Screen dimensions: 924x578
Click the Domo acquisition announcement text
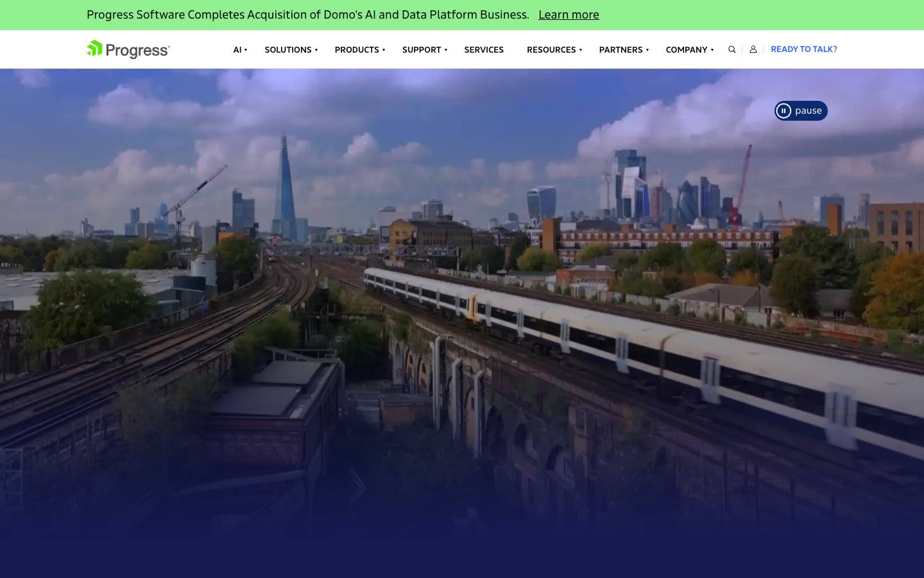coord(308,15)
